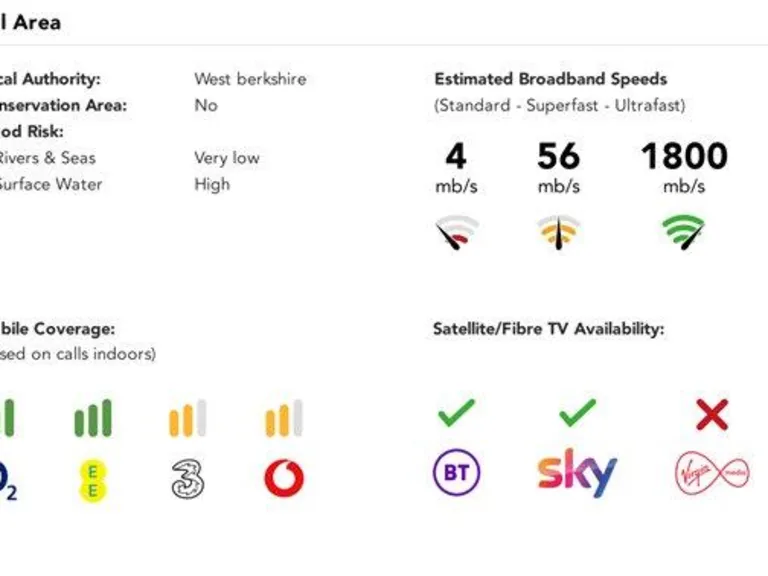
Task: Click the Sky logo
Action: coord(577,473)
